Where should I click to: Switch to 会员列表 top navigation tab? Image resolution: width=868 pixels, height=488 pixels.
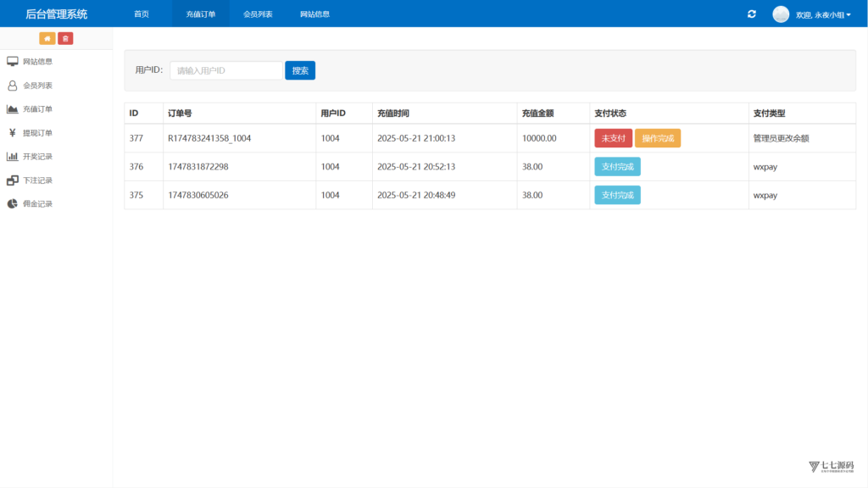pyautogui.click(x=258, y=14)
